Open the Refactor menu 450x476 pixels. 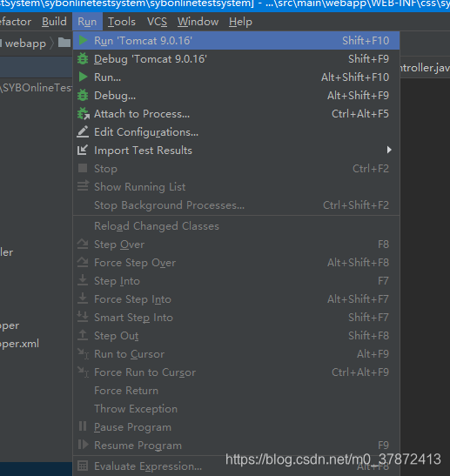tap(15, 22)
